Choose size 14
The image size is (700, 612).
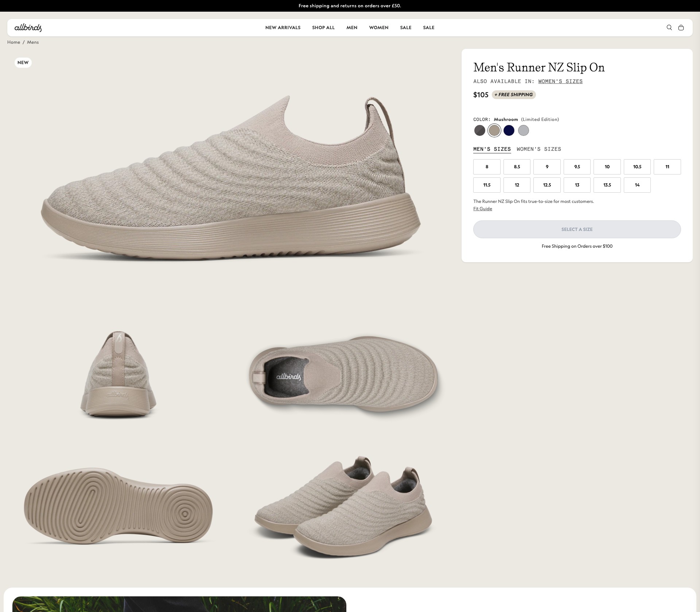coord(637,185)
